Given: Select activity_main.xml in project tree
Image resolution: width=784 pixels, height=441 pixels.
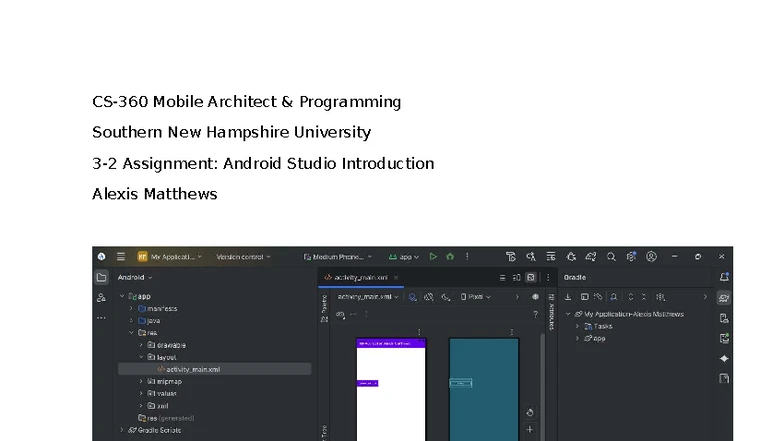Looking at the screenshot, I should click(x=193, y=369).
